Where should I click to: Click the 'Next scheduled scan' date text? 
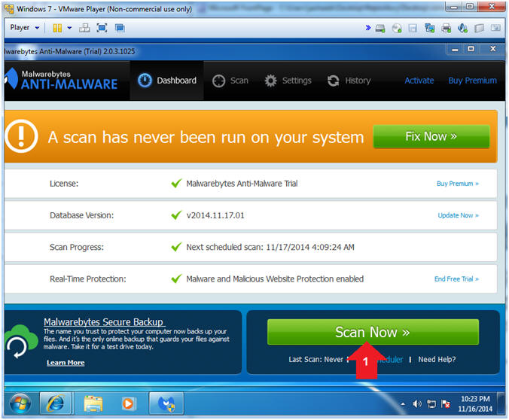[270, 248]
